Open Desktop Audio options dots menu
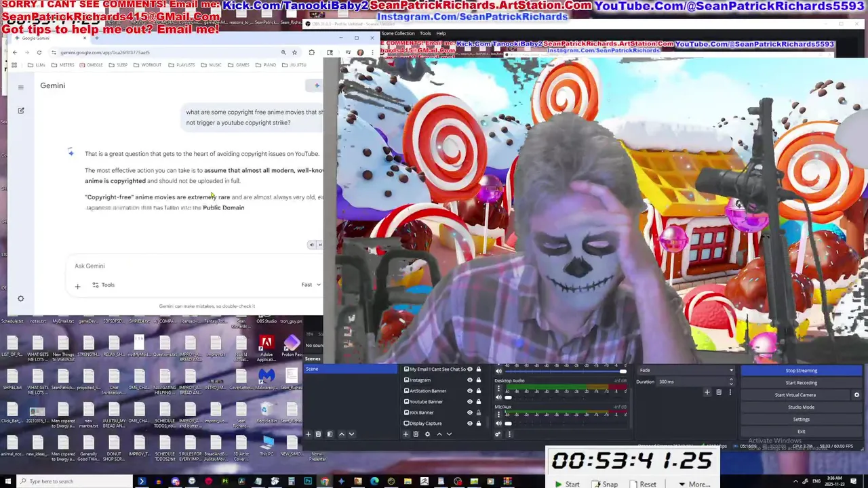The height and width of the screenshot is (488, 868). tap(498, 389)
